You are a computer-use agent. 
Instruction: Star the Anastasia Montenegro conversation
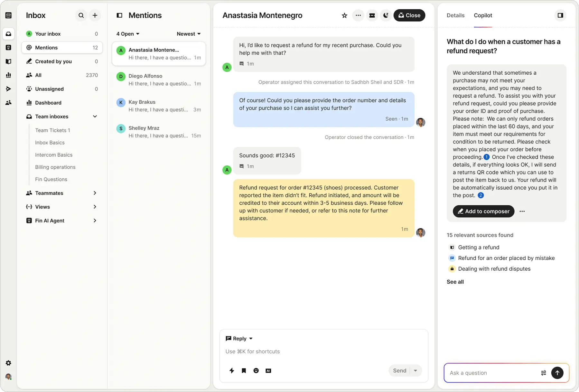[344, 15]
